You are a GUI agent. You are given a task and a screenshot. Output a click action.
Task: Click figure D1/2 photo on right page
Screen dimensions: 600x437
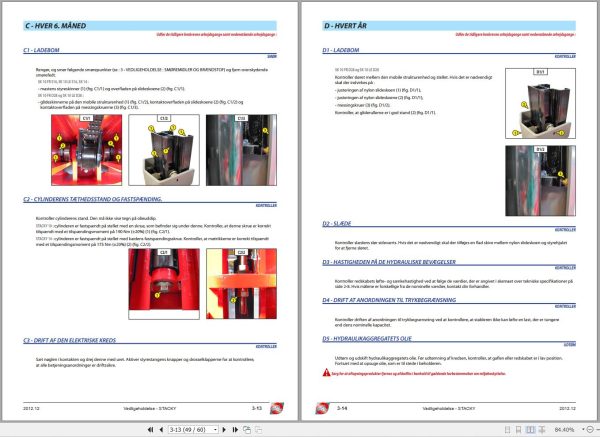click(540, 181)
